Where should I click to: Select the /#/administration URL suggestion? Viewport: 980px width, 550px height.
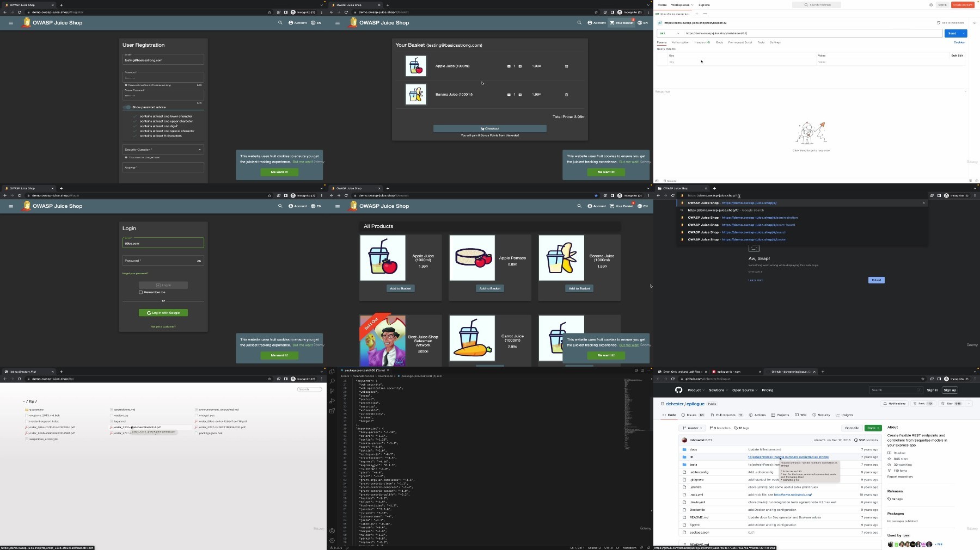[x=801, y=218]
